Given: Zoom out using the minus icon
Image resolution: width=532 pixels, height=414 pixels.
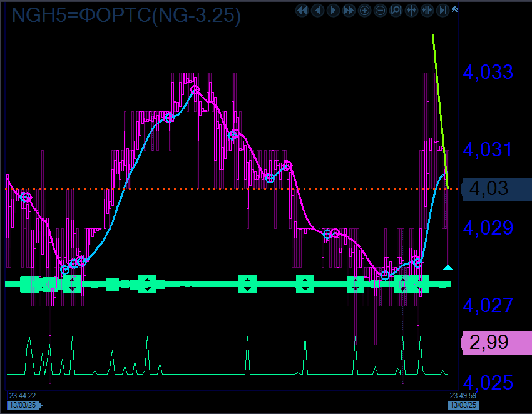Looking at the screenshot, I should (380, 10).
